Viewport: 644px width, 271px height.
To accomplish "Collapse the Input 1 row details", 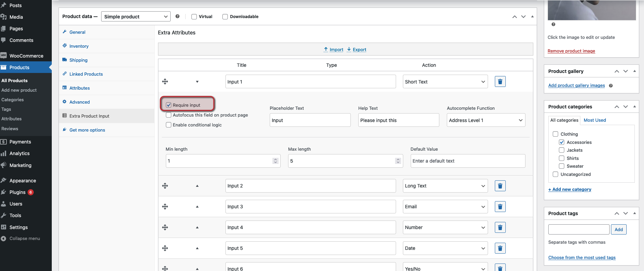I will point(197,82).
